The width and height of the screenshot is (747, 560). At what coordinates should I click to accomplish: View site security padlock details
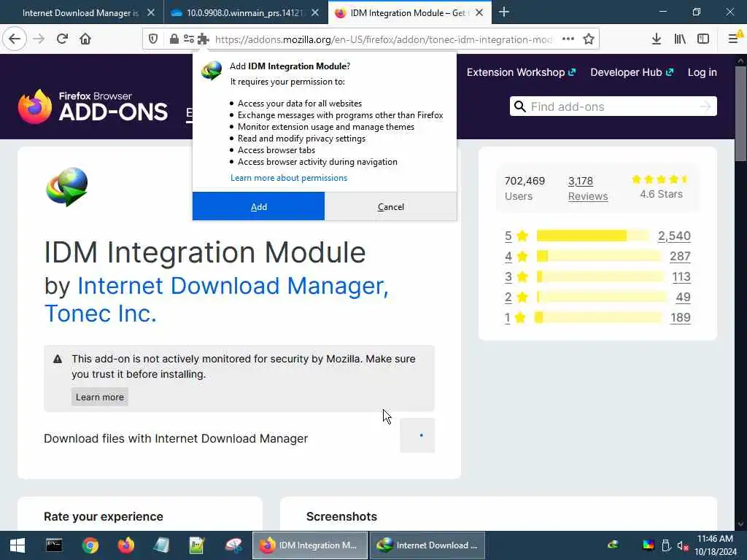click(174, 39)
